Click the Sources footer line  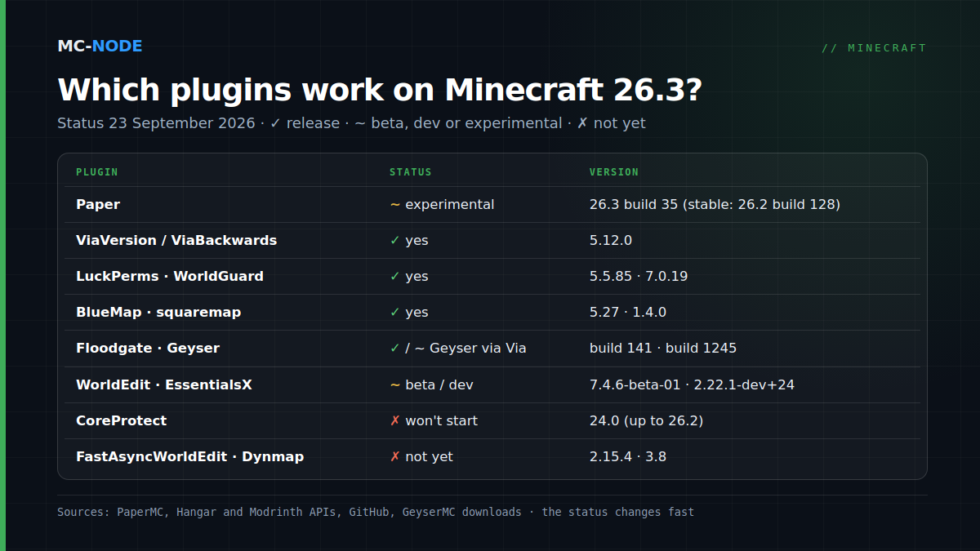(376, 513)
